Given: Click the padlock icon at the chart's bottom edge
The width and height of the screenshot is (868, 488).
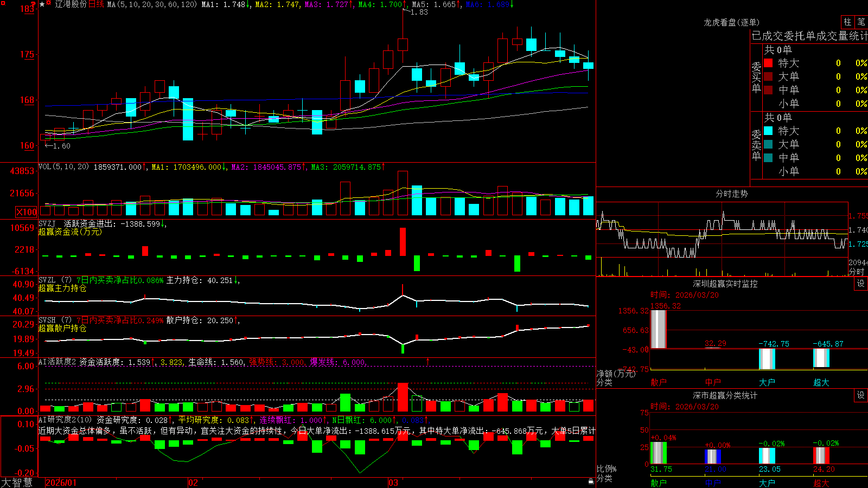Looking at the screenshot, I should [591, 481].
